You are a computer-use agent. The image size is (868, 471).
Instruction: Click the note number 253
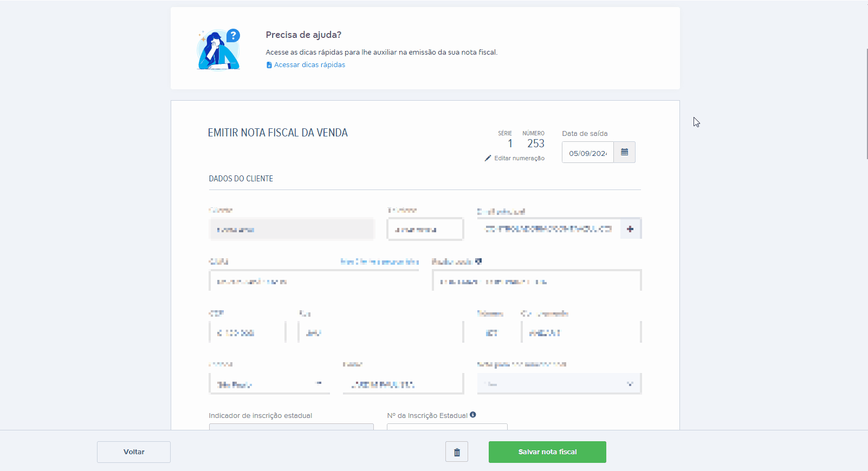(536, 143)
